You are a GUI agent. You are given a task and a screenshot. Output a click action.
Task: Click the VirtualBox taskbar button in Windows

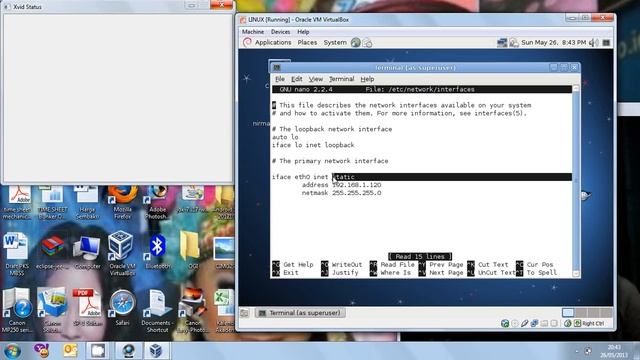[155, 351]
